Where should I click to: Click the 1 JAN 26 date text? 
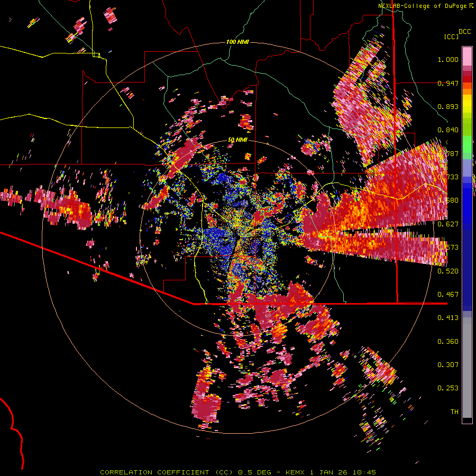329,472
